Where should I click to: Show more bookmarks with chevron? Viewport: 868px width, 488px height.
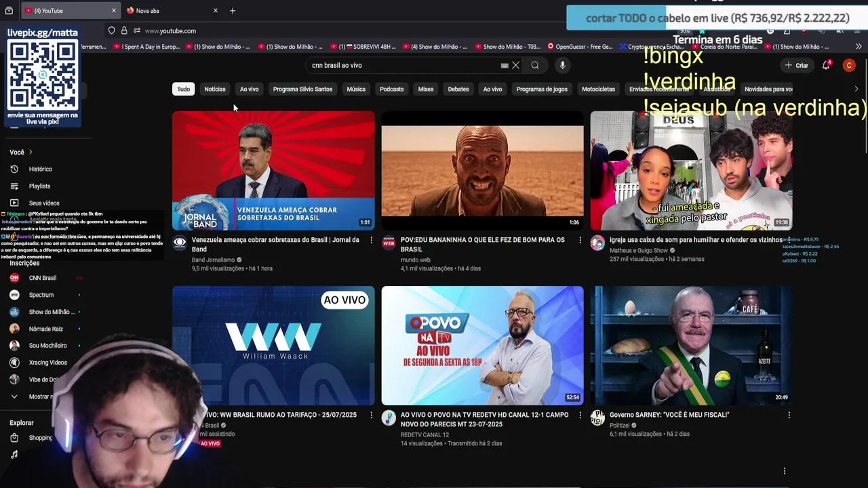(859, 47)
